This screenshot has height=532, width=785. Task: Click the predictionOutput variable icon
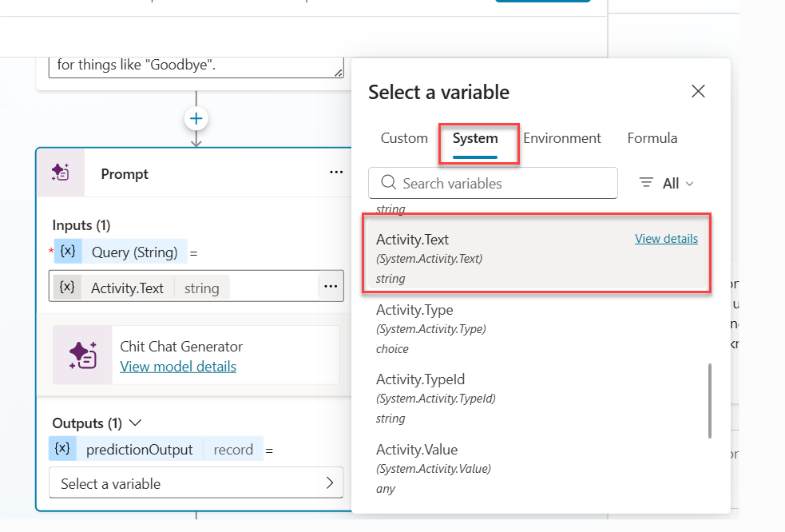tap(62, 449)
